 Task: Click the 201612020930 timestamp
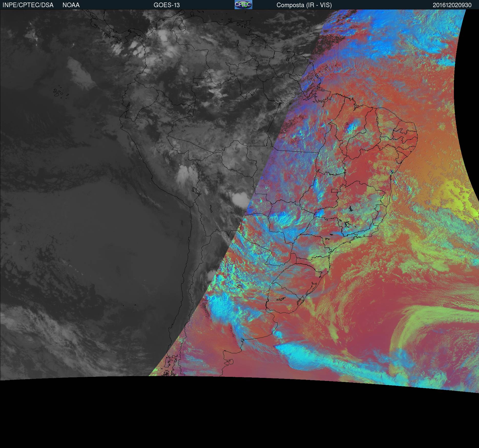(x=452, y=5)
